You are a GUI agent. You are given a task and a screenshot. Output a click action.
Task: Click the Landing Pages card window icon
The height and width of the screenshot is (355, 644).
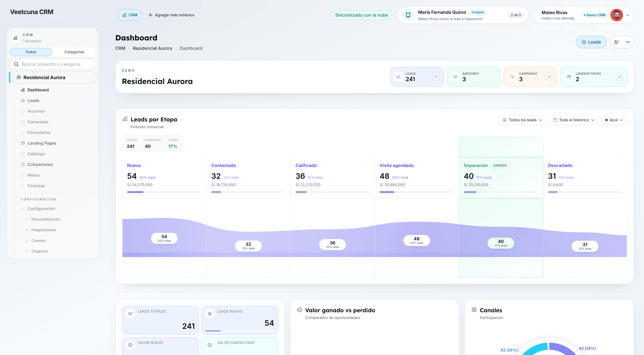569,77
